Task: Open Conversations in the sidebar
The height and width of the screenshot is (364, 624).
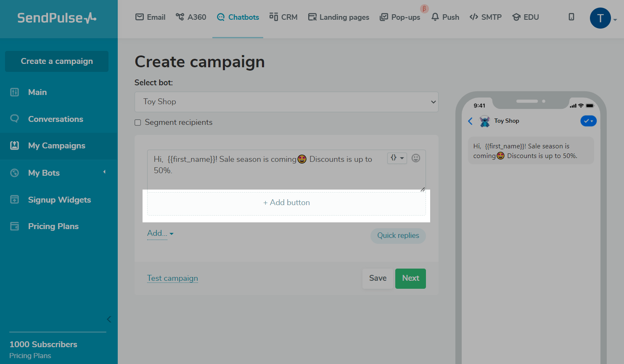Action: [x=56, y=119]
